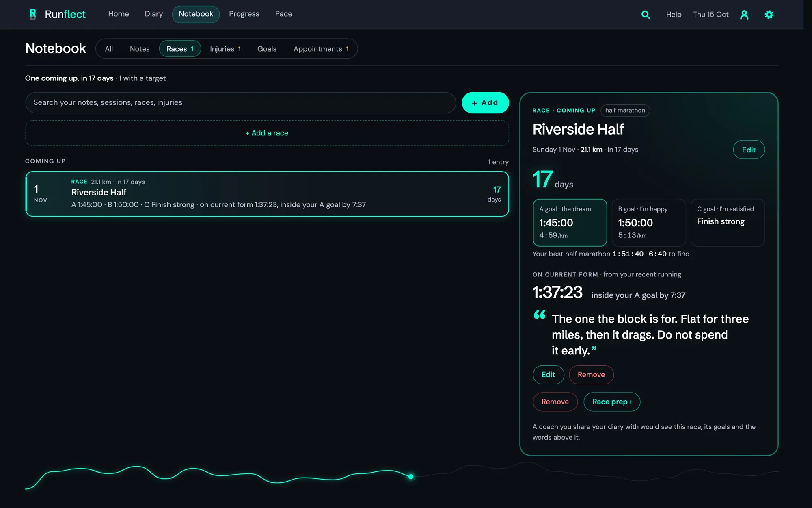Click the Runflect logo icon
812x508 pixels.
(32, 14)
